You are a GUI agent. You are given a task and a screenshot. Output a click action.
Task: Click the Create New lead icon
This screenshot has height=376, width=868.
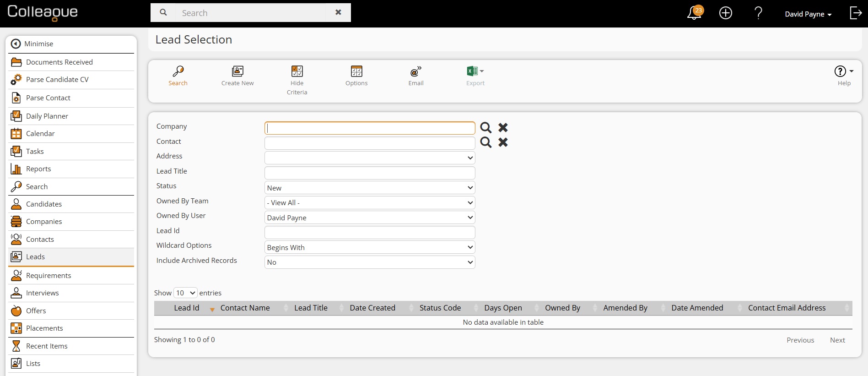tap(237, 71)
